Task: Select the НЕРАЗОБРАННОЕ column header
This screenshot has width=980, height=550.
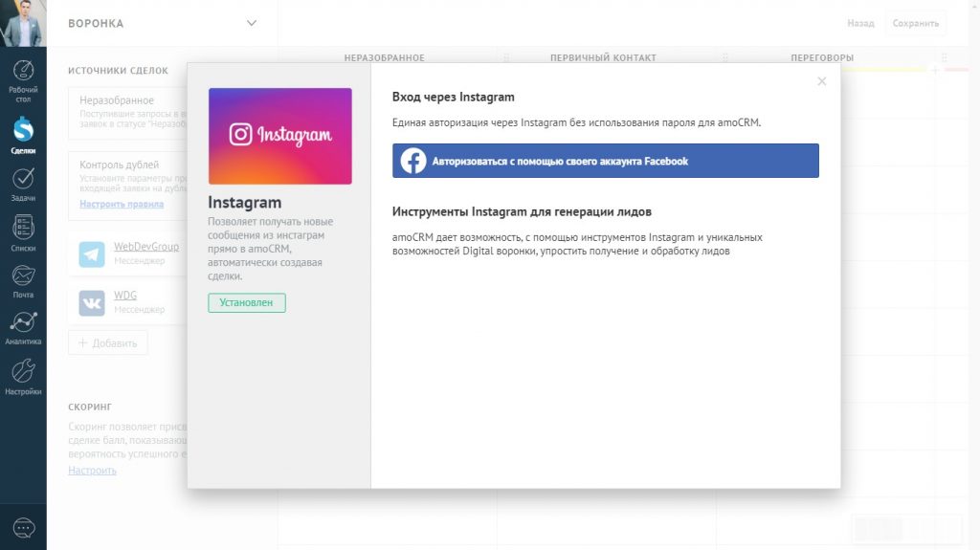Action: (385, 57)
